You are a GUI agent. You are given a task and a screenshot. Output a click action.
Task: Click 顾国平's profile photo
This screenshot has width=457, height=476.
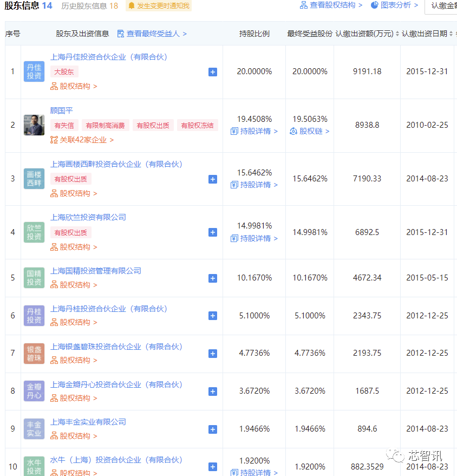[x=34, y=125]
